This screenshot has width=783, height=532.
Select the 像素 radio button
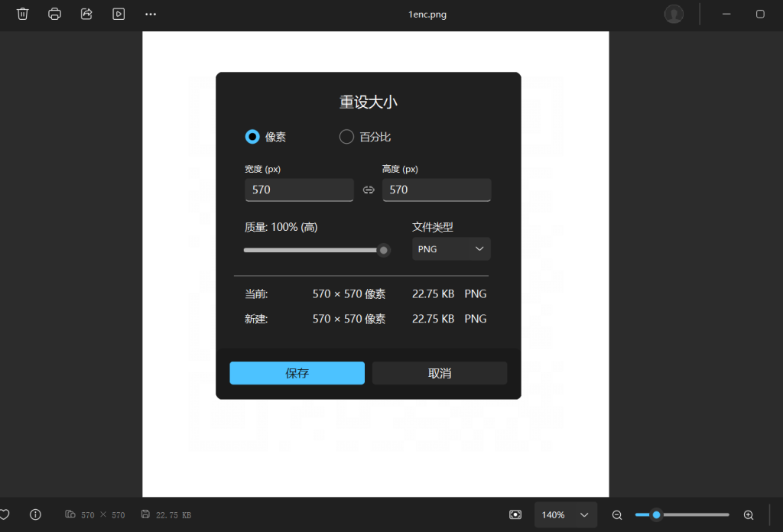coord(252,137)
